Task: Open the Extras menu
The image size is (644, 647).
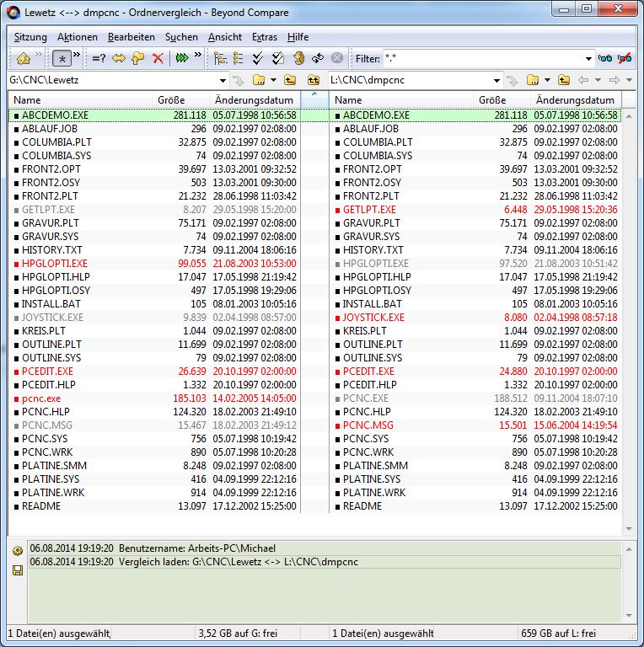Action: pyautogui.click(x=265, y=37)
